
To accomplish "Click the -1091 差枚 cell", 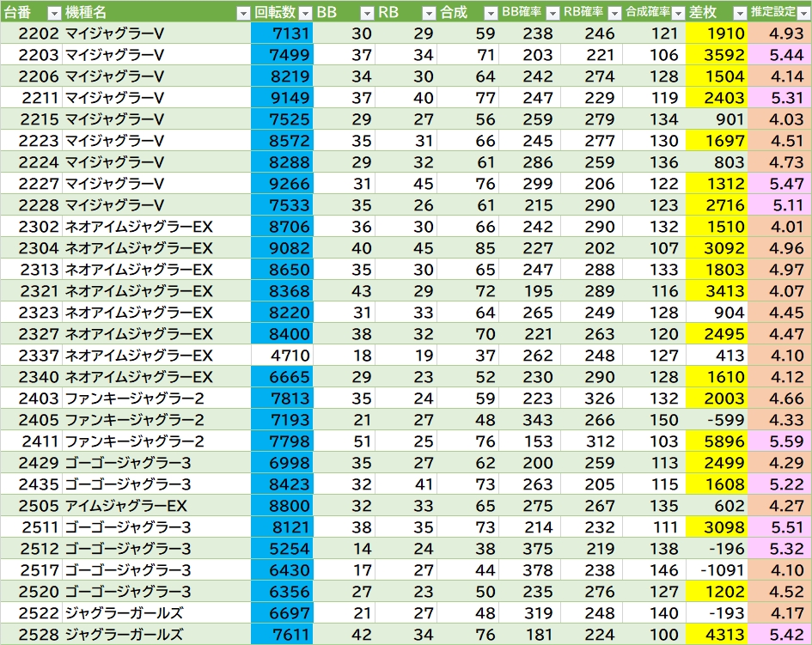I will [717, 570].
